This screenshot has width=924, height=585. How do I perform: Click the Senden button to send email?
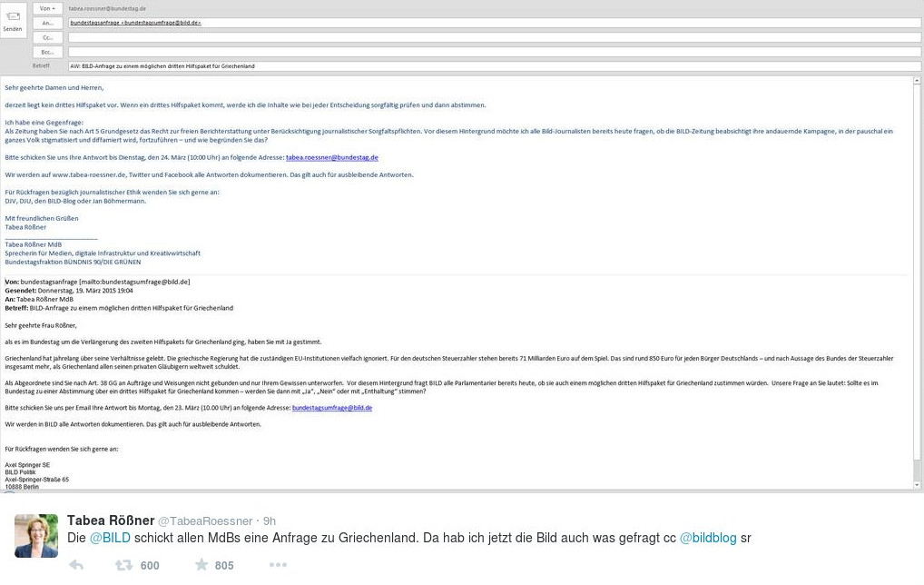tap(13, 20)
